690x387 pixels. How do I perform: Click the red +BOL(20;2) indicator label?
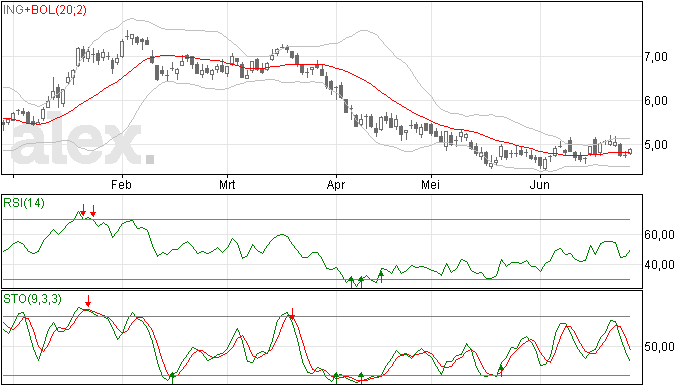[x=55, y=10]
